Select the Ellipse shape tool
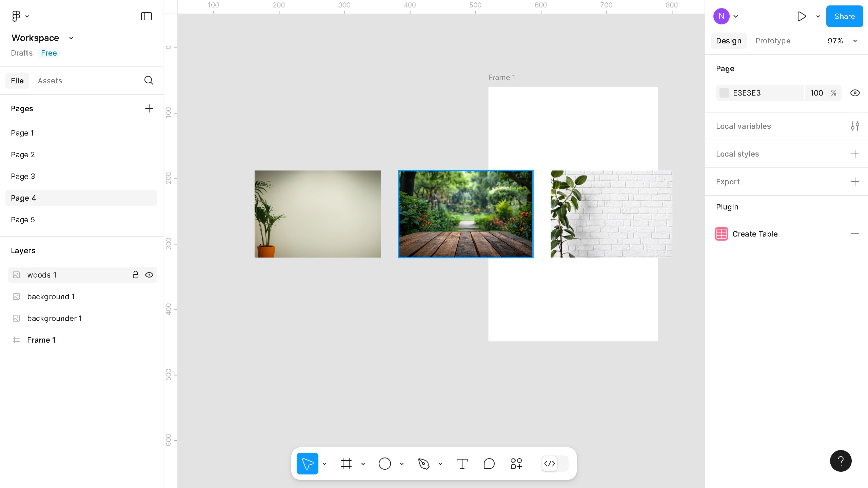 [384, 464]
